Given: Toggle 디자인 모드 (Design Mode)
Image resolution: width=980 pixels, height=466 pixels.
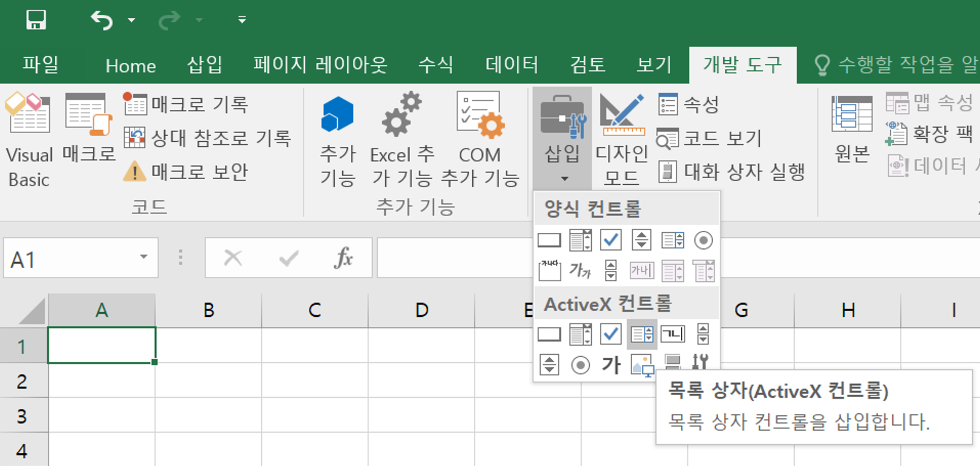Looking at the screenshot, I should (622, 139).
